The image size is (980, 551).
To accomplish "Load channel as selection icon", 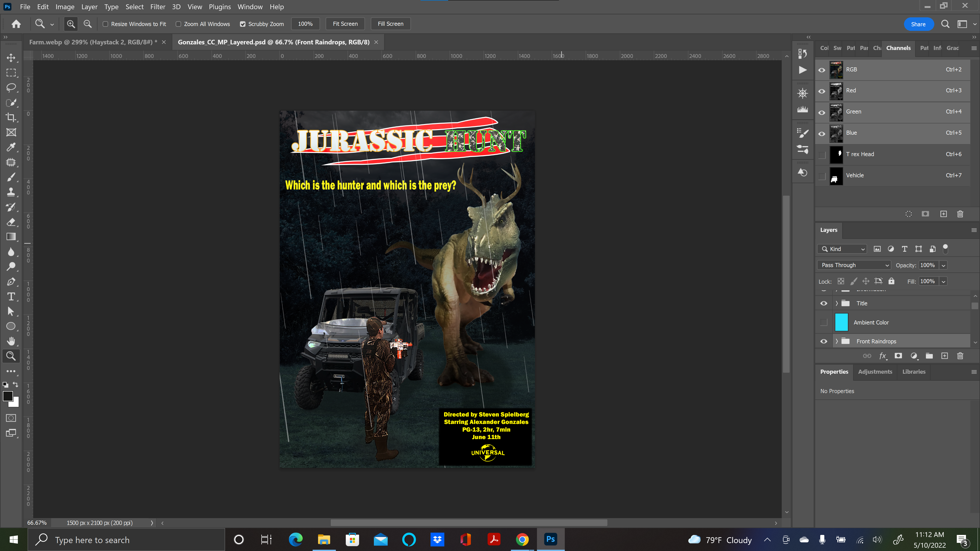I will (x=909, y=214).
